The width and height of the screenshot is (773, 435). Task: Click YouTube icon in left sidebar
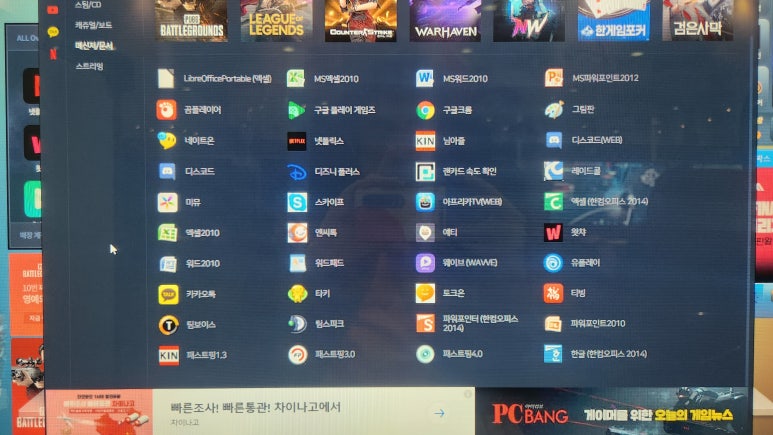tap(53, 9)
